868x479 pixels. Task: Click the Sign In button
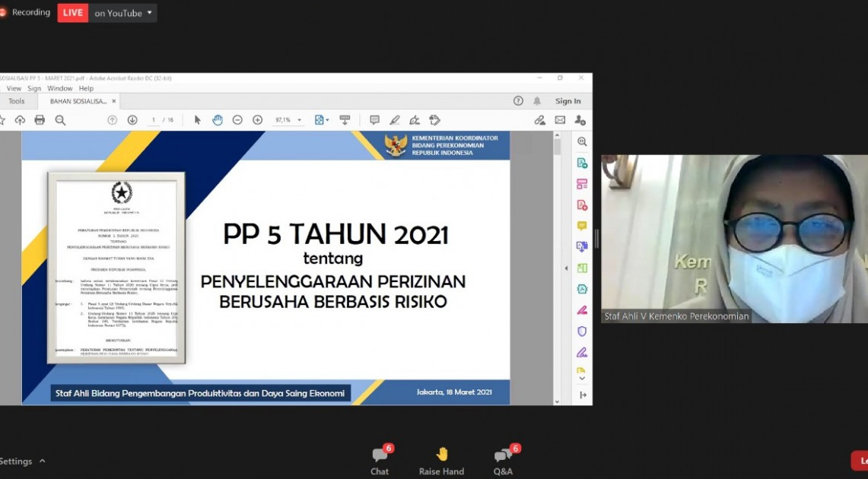[x=568, y=101]
